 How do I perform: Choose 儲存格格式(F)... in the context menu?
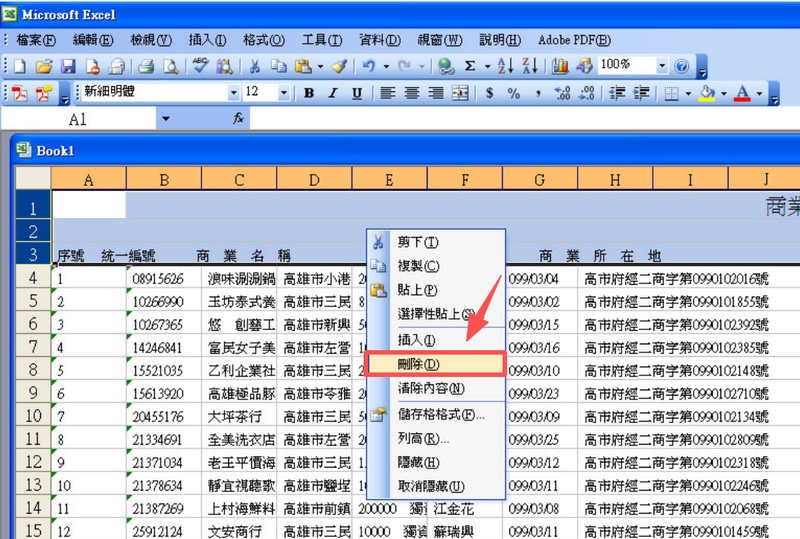coord(436,414)
